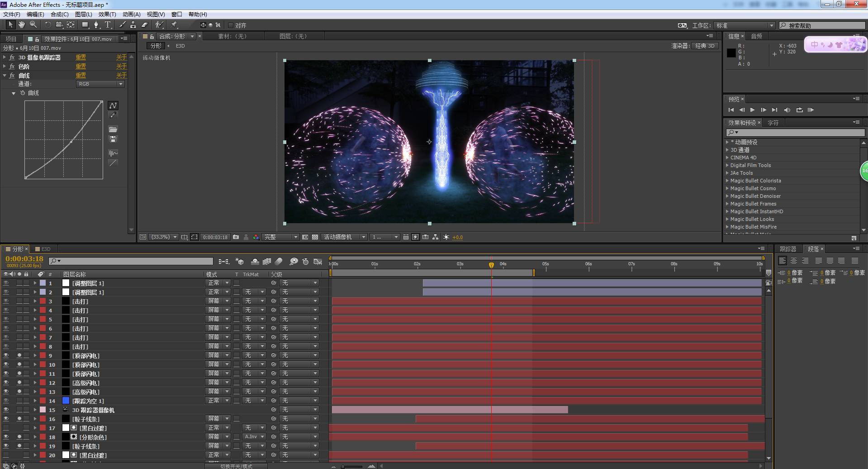
Task: Click 关于 link for 曲线 effect
Action: (x=121, y=76)
